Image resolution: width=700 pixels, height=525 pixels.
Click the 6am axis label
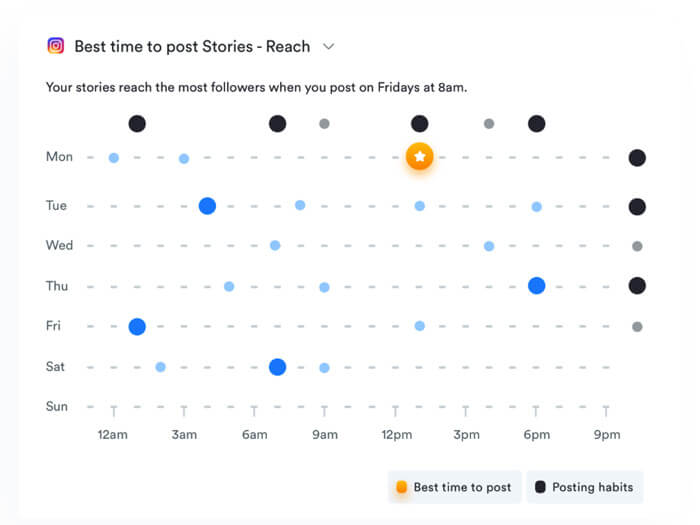tap(255, 435)
